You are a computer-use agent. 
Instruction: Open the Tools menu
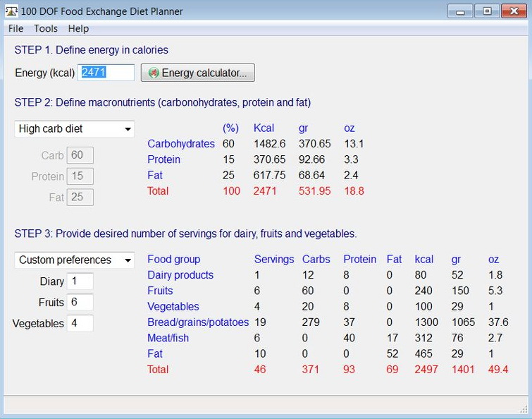click(x=46, y=28)
